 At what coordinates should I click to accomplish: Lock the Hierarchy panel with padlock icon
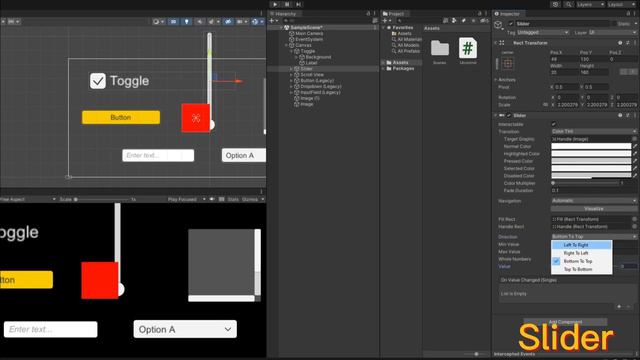[x=368, y=13]
